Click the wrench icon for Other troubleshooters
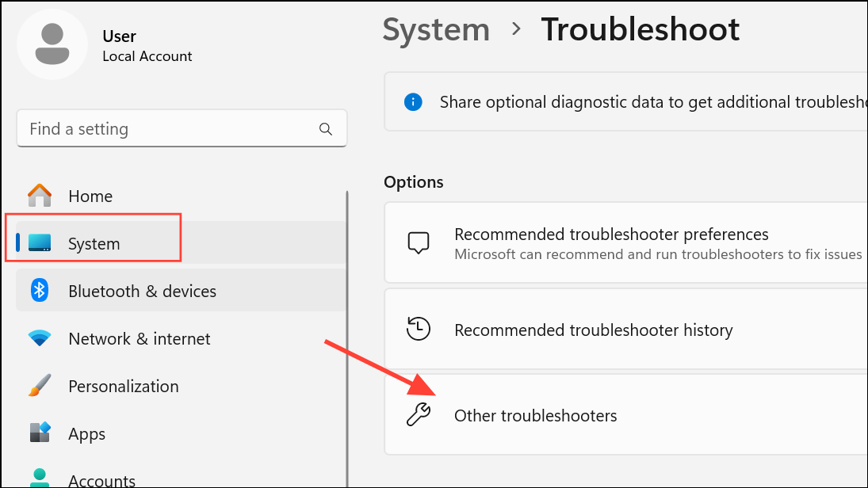868x488 pixels. (419, 414)
